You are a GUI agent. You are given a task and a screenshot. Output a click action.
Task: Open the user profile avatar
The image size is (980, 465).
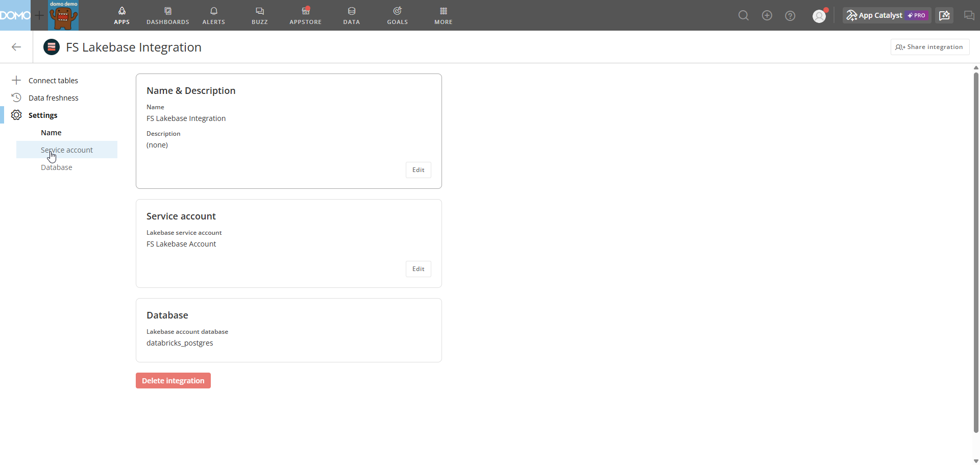[x=819, y=16]
